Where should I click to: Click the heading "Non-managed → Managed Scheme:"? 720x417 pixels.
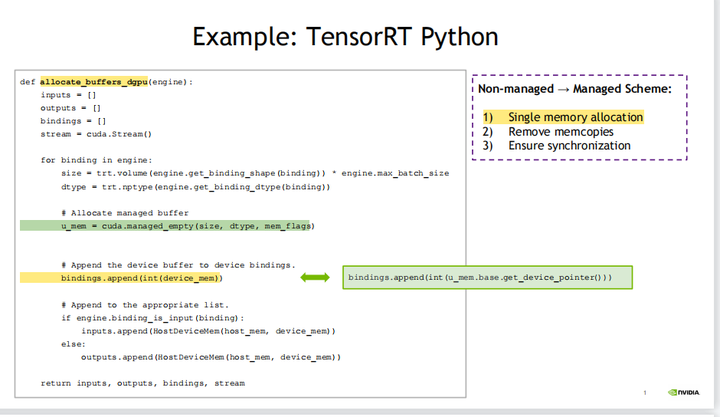click(x=575, y=89)
